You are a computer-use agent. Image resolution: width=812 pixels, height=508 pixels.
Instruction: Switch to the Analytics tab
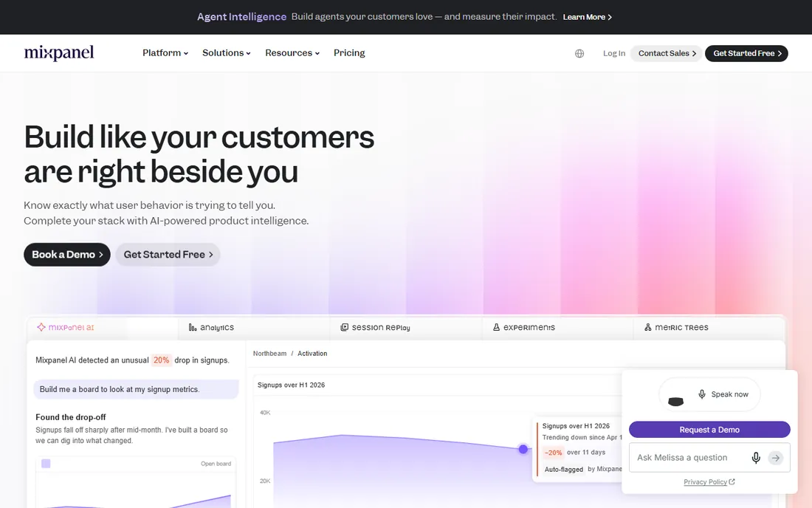pos(254,327)
